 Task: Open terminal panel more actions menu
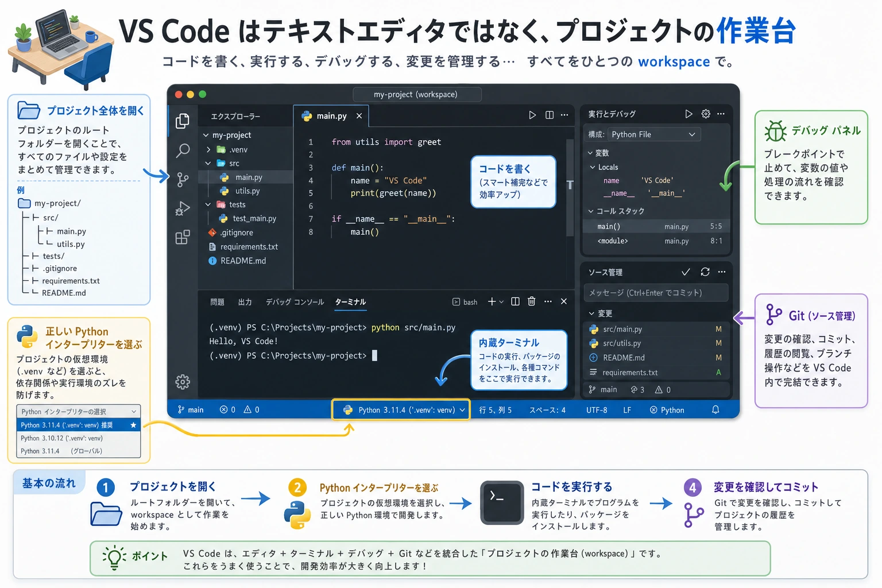point(548,301)
